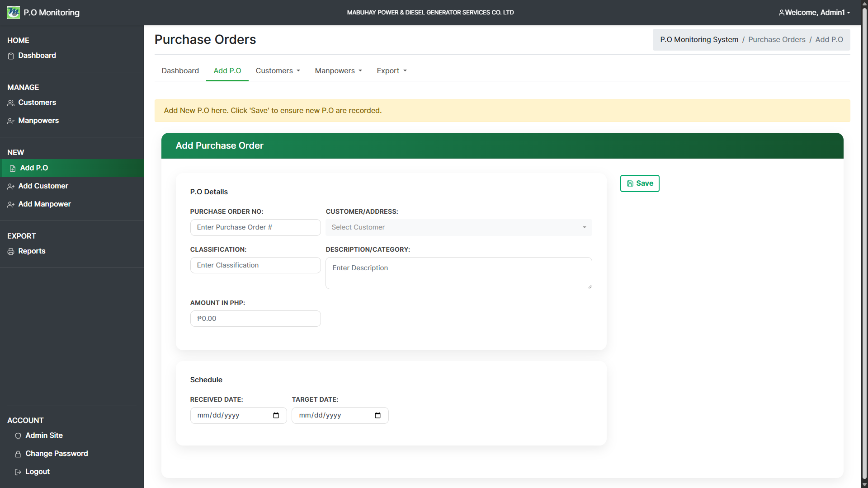Click the Customers people icon in sidebar
The height and width of the screenshot is (488, 868).
click(11, 103)
